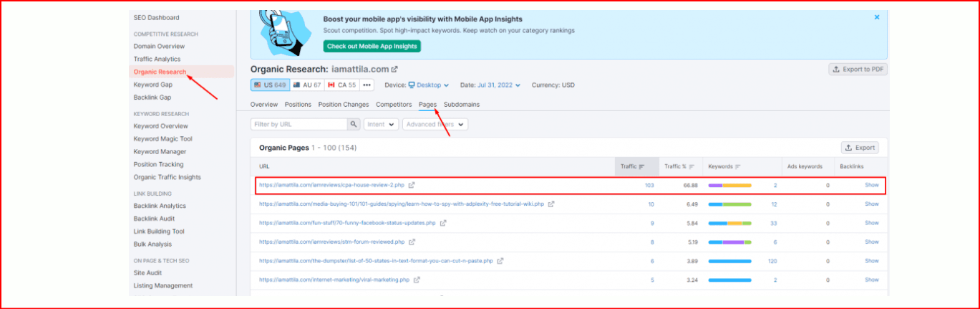This screenshot has height=309, width=980.
Task: Click the Filter by URL input field
Action: click(x=299, y=124)
